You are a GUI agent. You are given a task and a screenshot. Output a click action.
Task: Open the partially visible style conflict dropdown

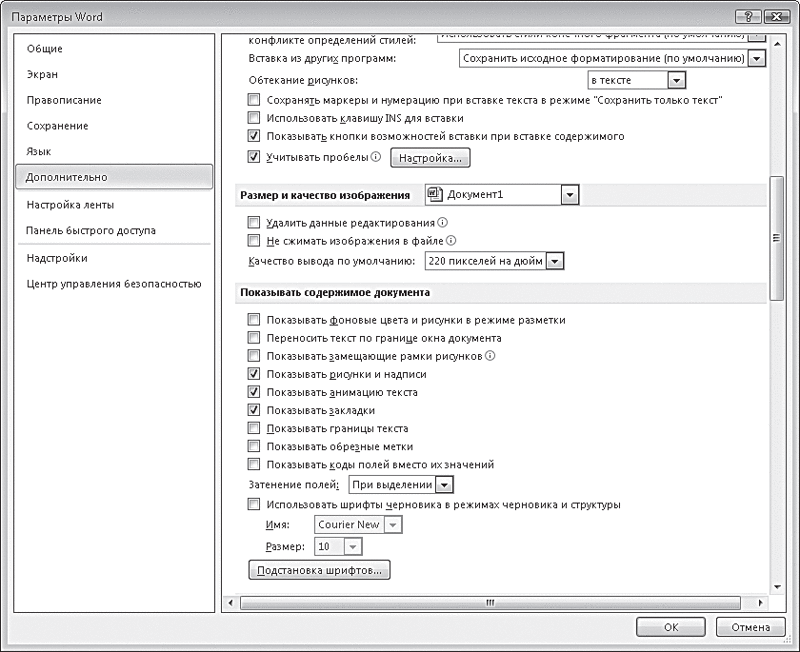(x=758, y=36)
